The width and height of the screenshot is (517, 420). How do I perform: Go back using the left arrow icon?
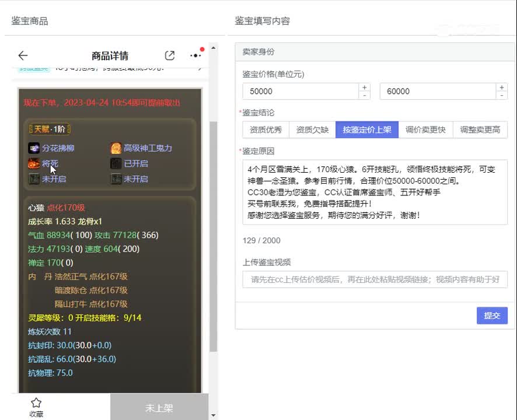click(23, 55)
